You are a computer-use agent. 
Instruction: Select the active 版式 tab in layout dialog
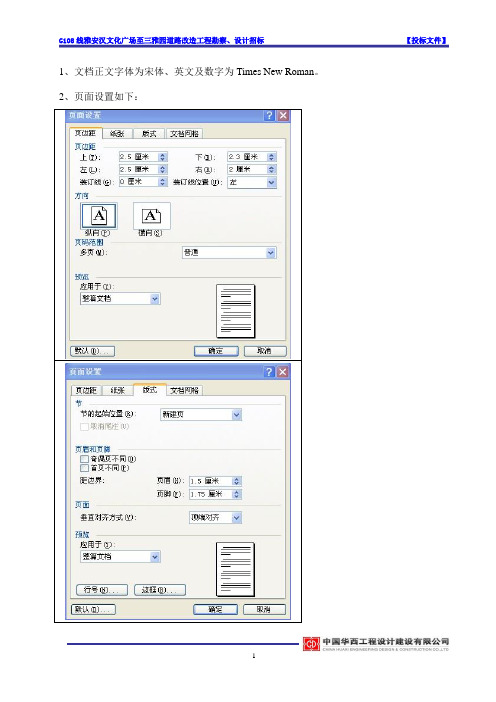coord(150,390)
